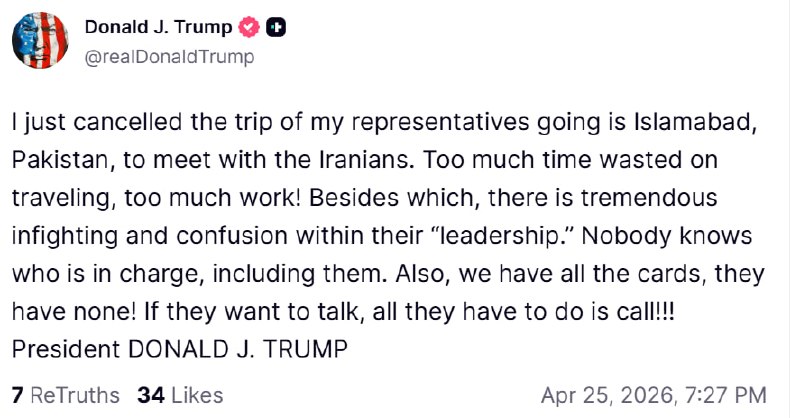Click the number 34 before Likes
Viewport: 800px width, 418px height.
[151, 395]
